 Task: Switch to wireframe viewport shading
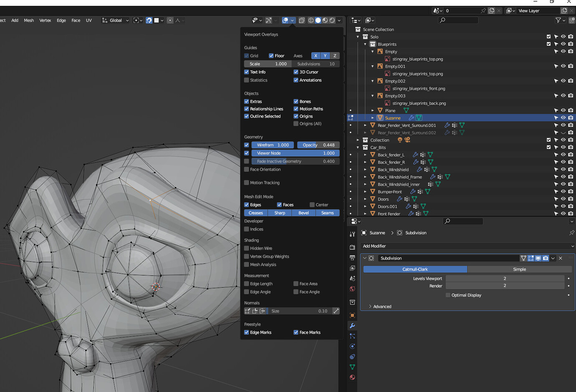point(311,20)
